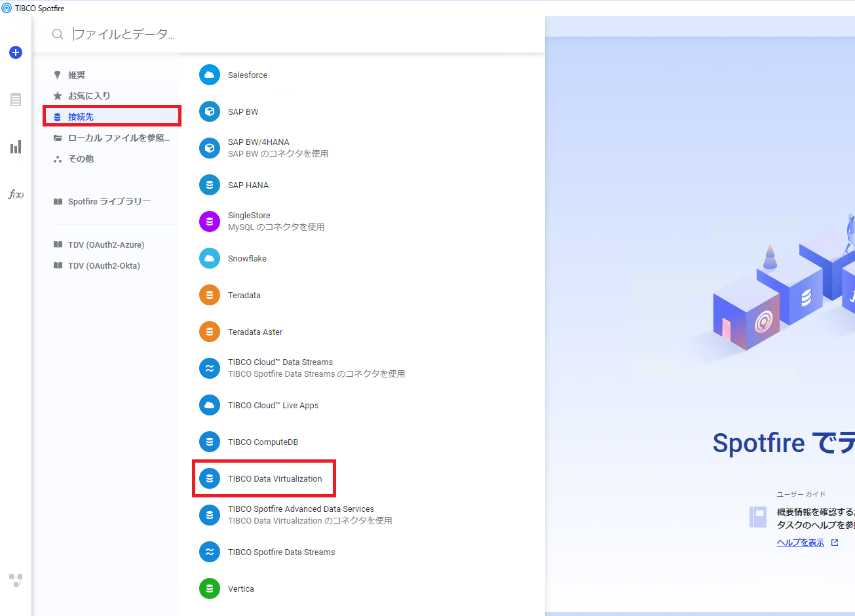The height and width of the screenshot is (616, 855).
Task: Click the orange Teradata Aster icon
Action: (x=210, y=332)
